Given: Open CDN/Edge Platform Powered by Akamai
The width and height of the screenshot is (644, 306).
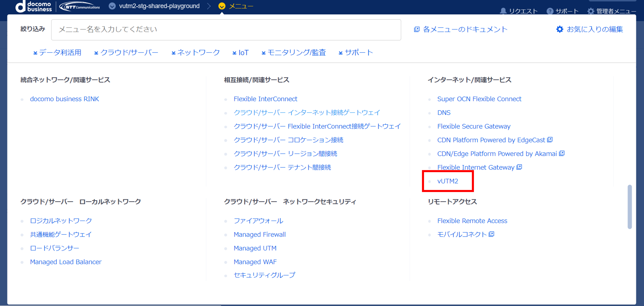Looking at the screenshot, I should click(497, 154).
